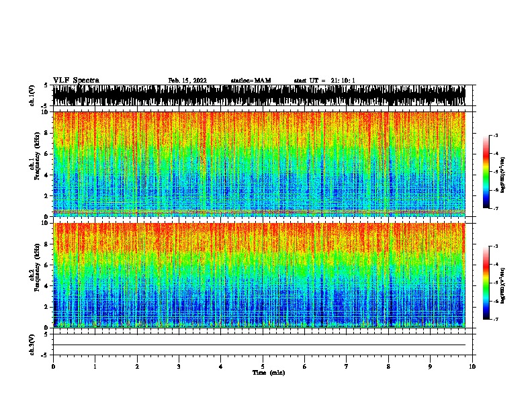The height and width of the screenshot is (411, 532).
Task: Click the ch.2 frequency spectrogram plot
Action: (x=259, y=275)
